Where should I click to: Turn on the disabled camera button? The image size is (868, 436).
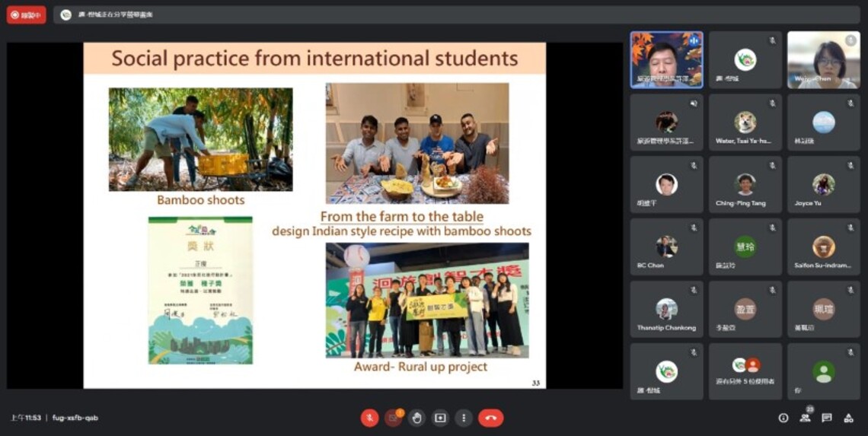pyautogui.click(x=393, y=418)
